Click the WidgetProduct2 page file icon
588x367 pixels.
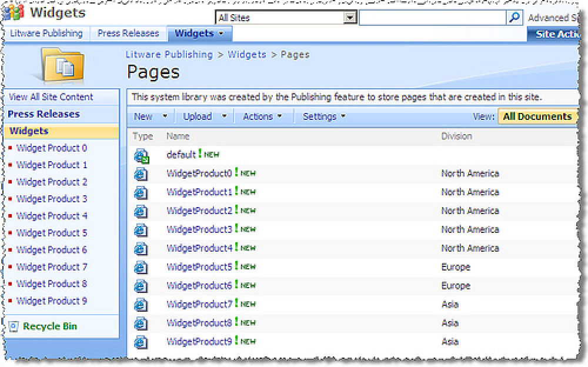pyautogui.click(x=141, y=212)
